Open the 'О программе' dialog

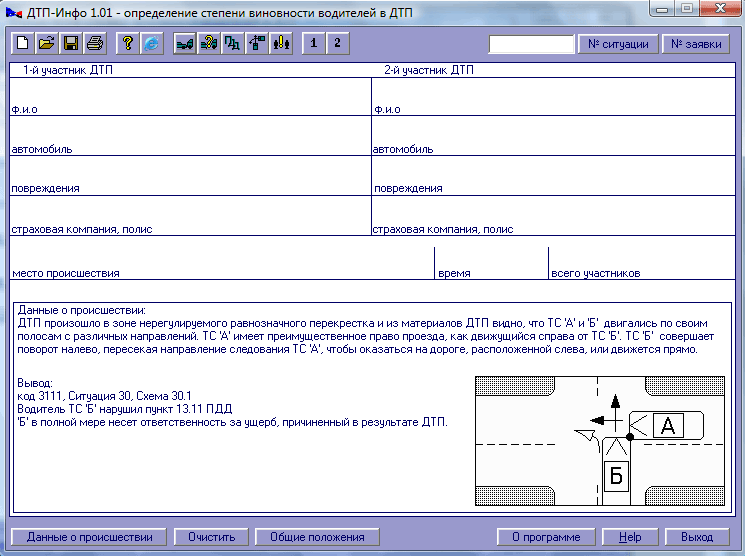click(546, 537)
